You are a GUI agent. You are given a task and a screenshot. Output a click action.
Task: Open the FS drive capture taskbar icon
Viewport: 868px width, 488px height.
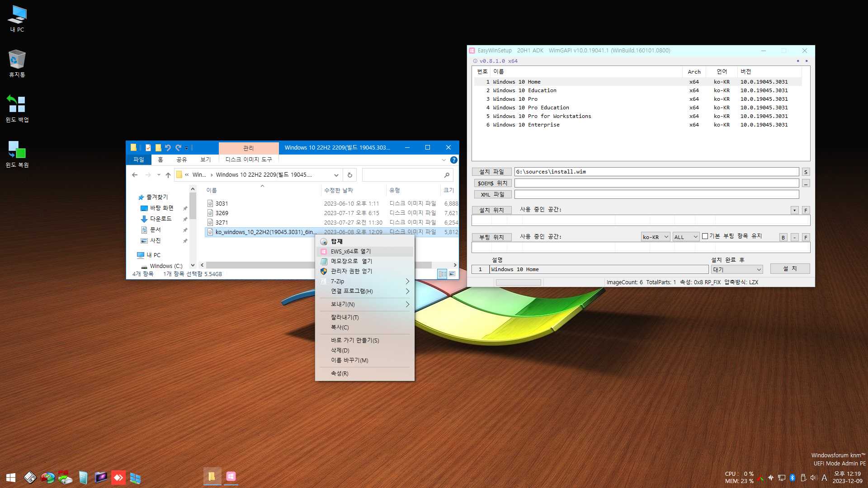click(x=65, y=478)
